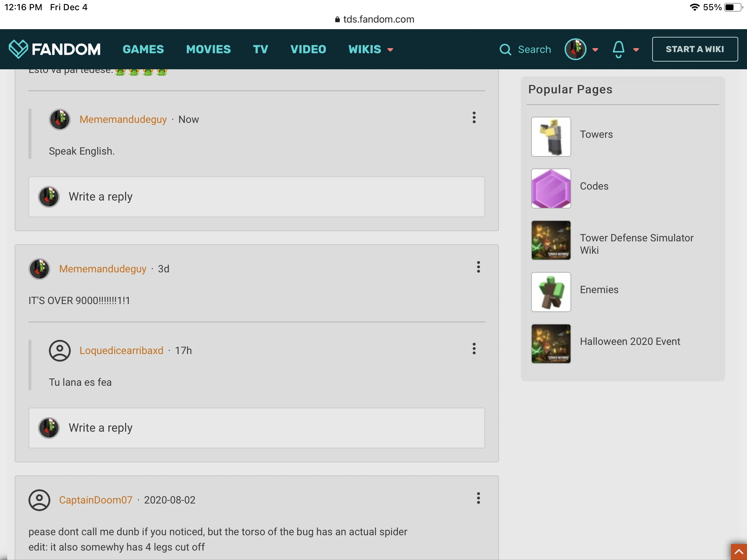Viewport: 747px width, 560px height.
Task: Open the MOVIES menu item
Action: click(208, 49)
